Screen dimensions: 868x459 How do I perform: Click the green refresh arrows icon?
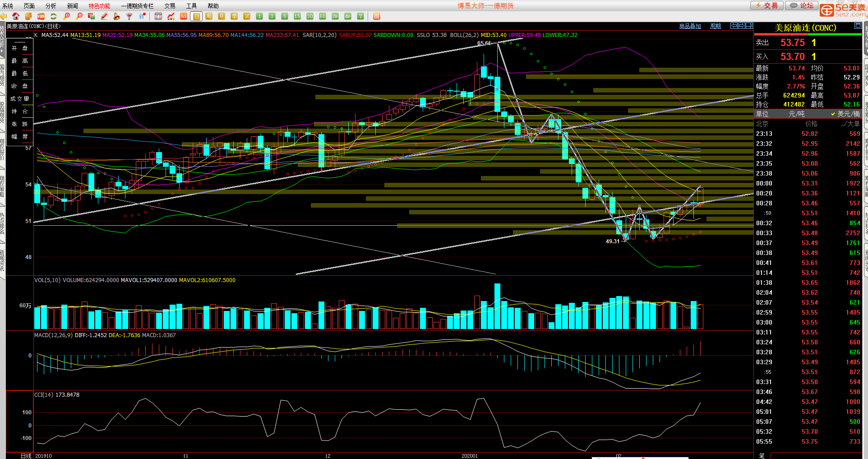(x=53, y=16)
